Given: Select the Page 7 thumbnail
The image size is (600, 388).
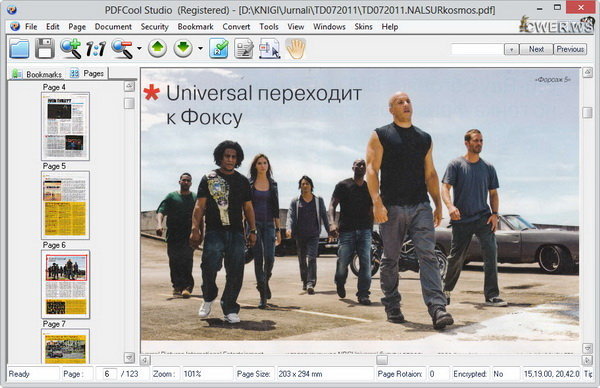Looking at the screenshot, I should 65,346.
